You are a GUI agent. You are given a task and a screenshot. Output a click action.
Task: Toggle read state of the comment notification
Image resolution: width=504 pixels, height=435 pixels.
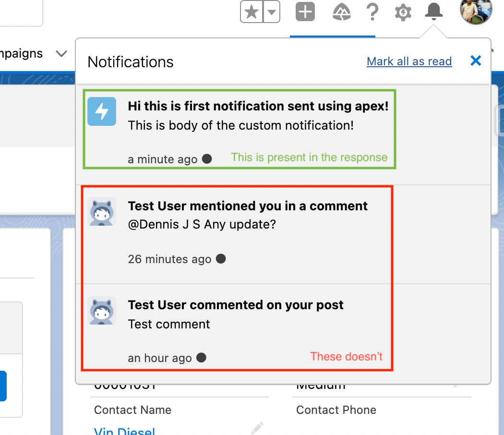[201, 357]
